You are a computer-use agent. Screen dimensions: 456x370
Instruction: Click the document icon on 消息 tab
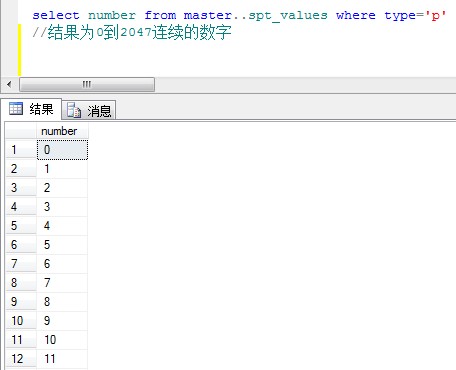pos(74,110)
